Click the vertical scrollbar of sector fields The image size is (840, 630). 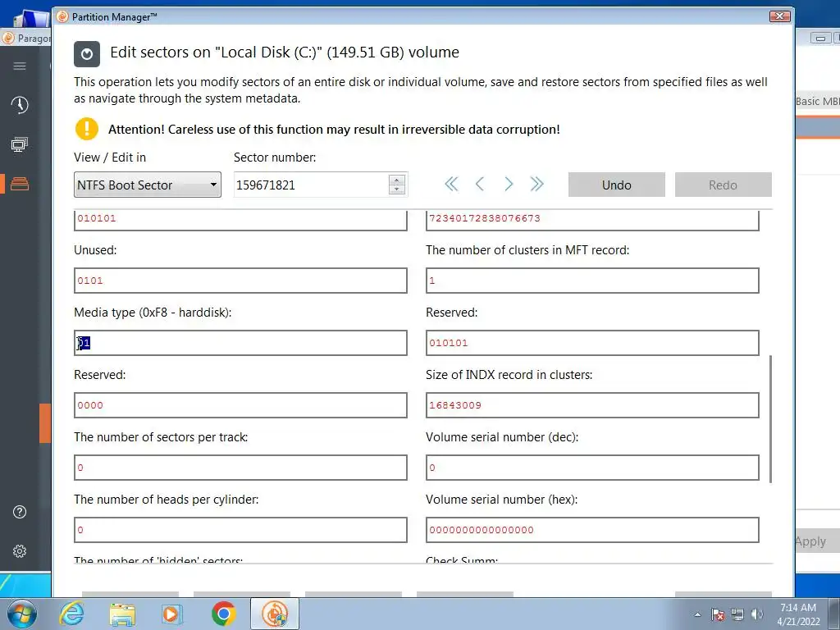coord(770,419)
